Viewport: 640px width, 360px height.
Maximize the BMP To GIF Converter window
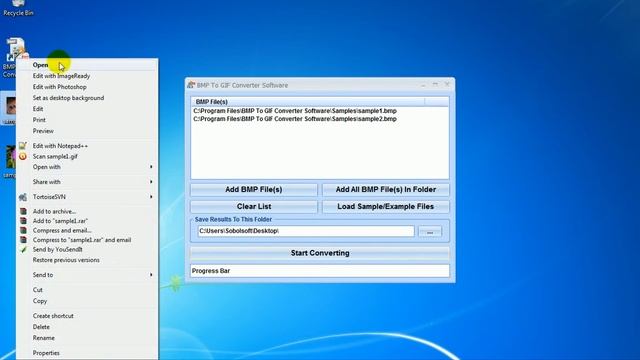click(435, 84)
